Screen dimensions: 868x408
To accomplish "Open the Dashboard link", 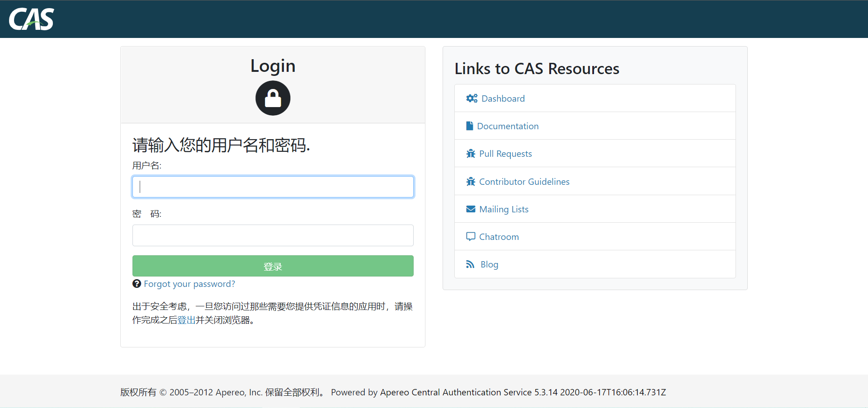I will (503, 98).
